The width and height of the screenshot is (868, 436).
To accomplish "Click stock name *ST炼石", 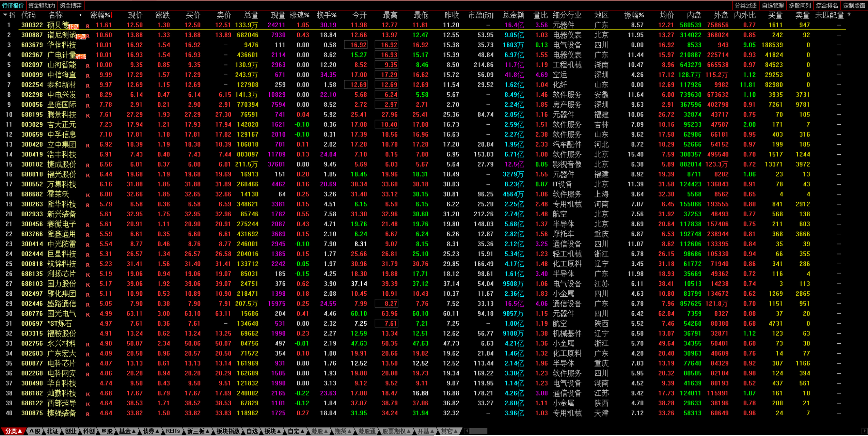I will pyautogui.click(x=60, y=324).
